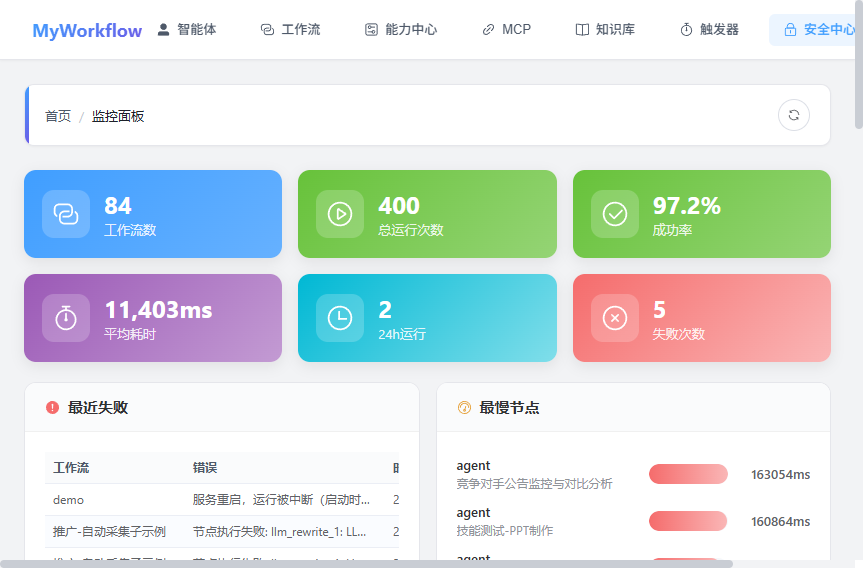
Task: Select the demo workflow row
Action: coord(222,500)
